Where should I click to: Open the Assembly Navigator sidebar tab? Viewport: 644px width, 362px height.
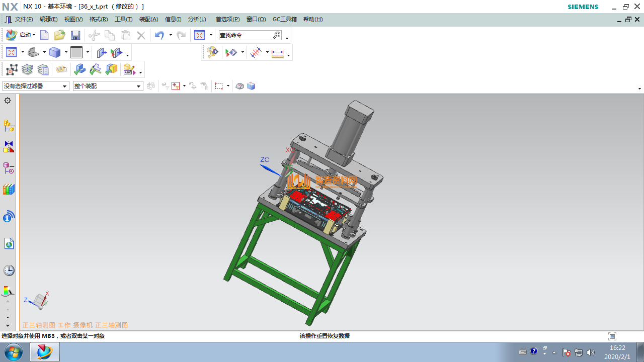9,125
